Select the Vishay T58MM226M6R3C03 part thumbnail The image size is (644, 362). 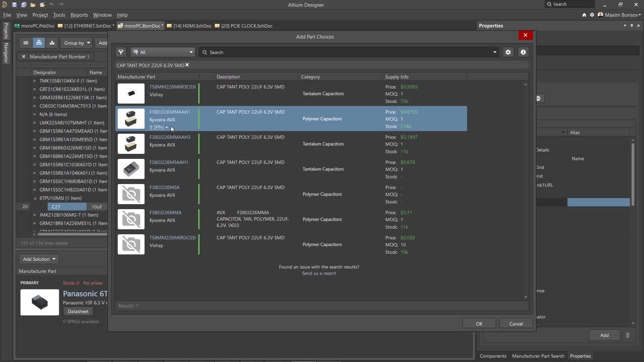(x=131, y=94)
